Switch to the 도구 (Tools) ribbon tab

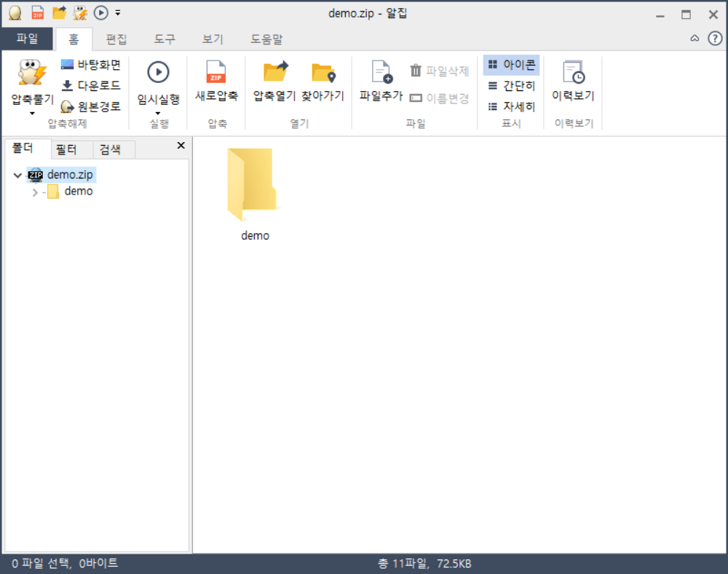[164, 39]
